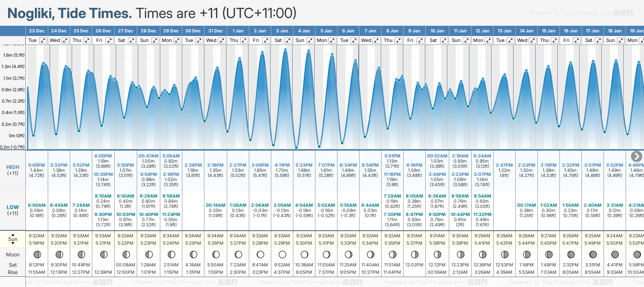Select the 12 Jan date header

pos(482,31)
